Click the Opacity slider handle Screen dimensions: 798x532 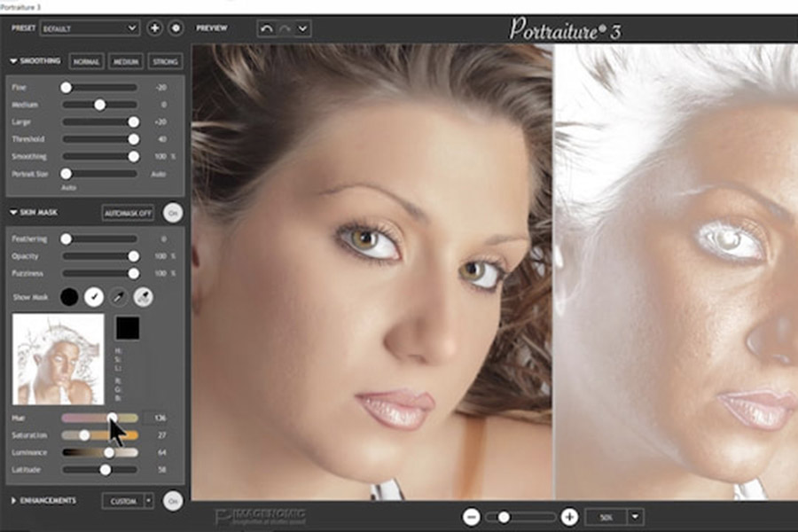(133, 256)
